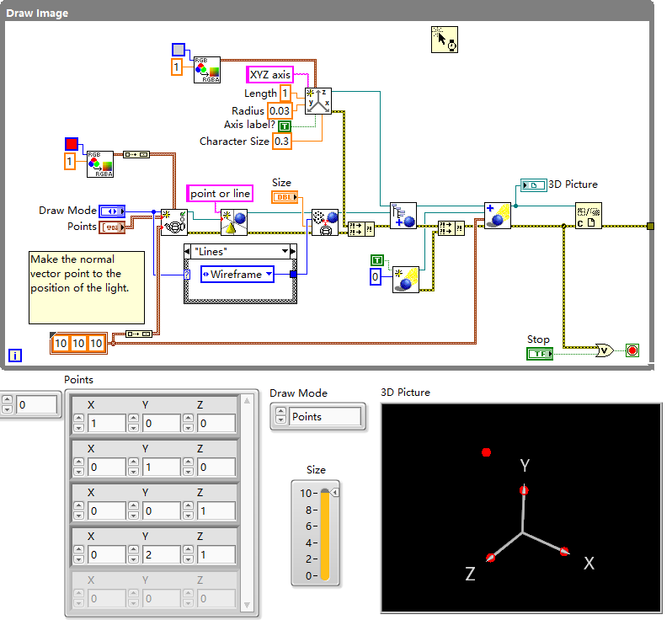672x620 pixels.
Task: Go to next case in case structure
Action: coord(293,251)
